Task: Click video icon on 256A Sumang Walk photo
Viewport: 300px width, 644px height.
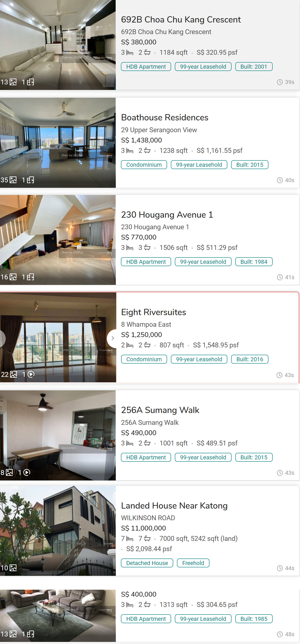Action: pos(27,472)
